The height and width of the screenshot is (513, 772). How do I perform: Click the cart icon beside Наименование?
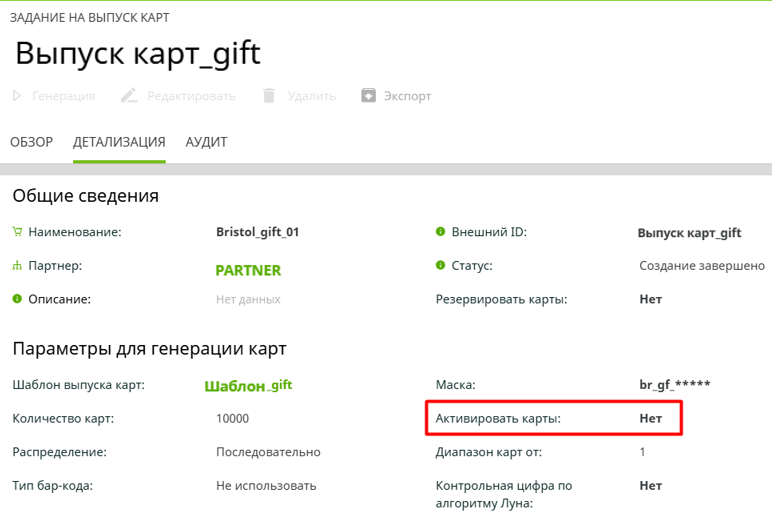click(17, 232)
